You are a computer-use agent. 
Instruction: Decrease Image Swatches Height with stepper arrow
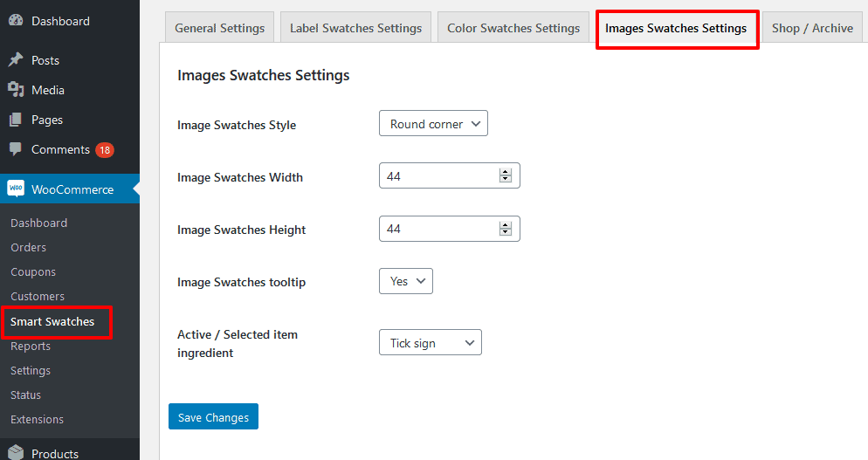[505, 232]
